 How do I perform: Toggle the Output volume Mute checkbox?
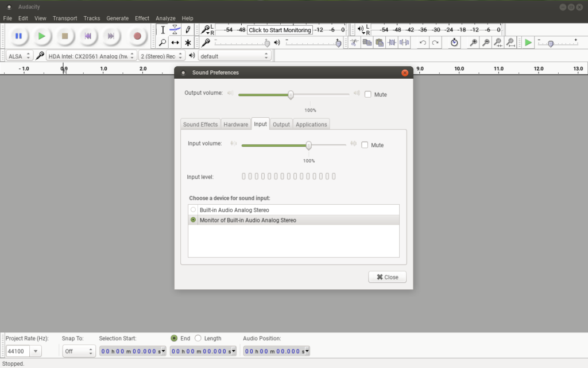coord(368,94)
